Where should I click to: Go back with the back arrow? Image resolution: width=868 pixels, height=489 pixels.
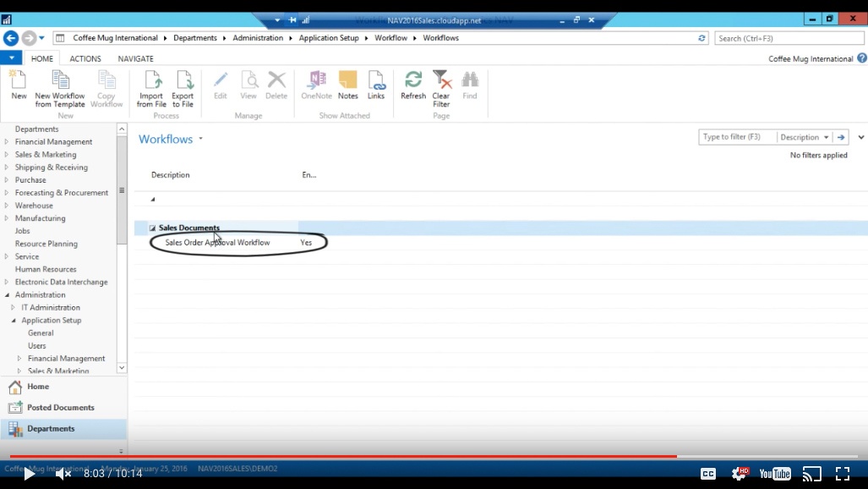click(10, 38)
